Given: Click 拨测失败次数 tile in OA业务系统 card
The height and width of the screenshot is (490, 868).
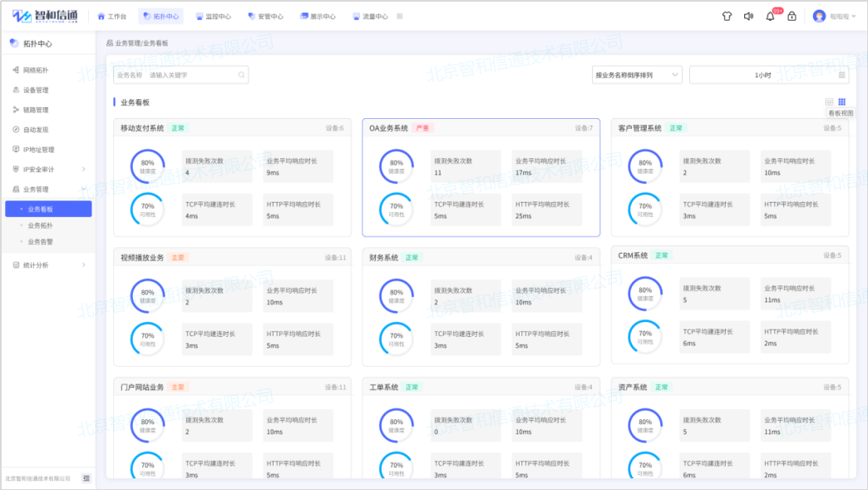Looking at the screenshot, I should pos(466,166).
